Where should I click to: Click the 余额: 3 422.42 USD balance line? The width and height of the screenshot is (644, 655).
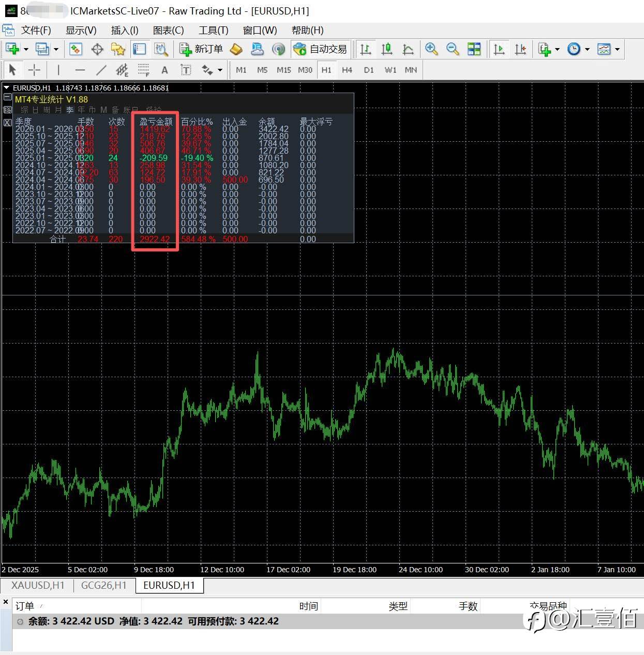point(328,621)
